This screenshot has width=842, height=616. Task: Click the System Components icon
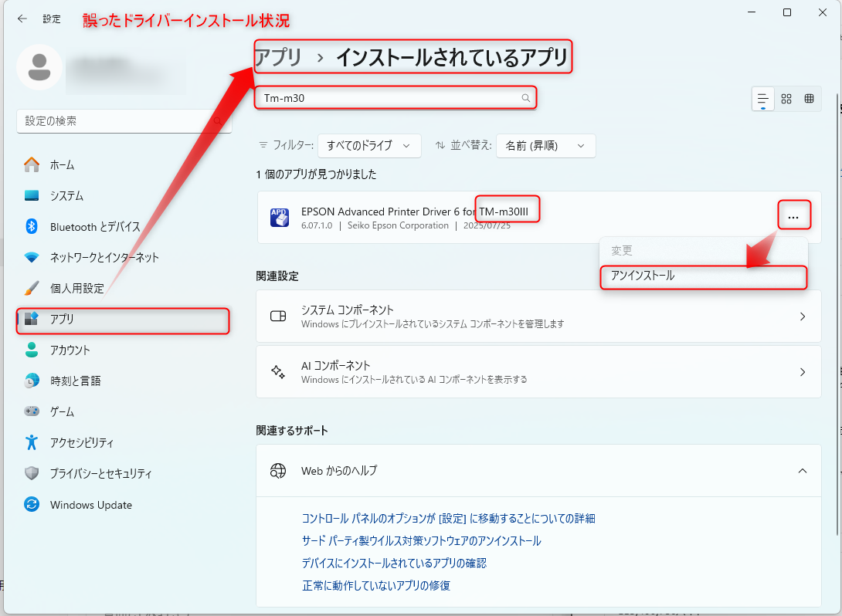pos(278,316)
